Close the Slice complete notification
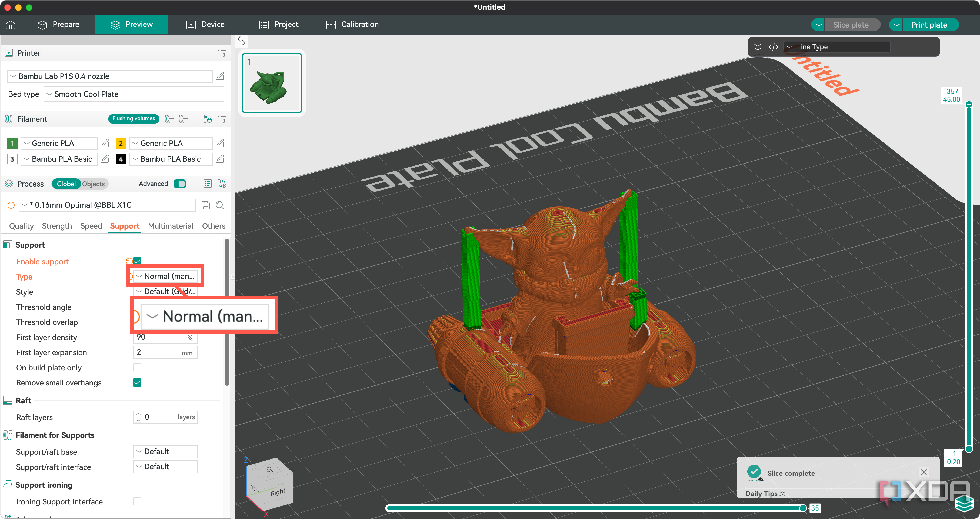The width and height of the screenshot is (980, 519). pos(924,472)
